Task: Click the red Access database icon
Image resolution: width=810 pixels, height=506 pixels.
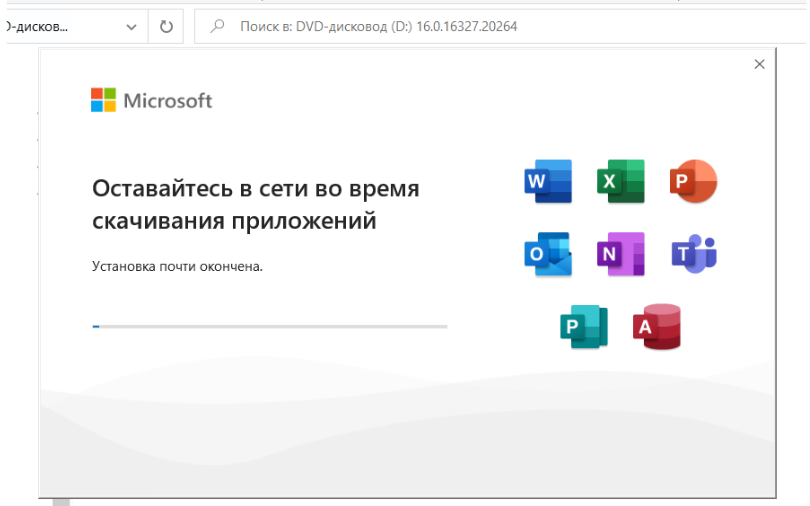Action: (657, 327)
